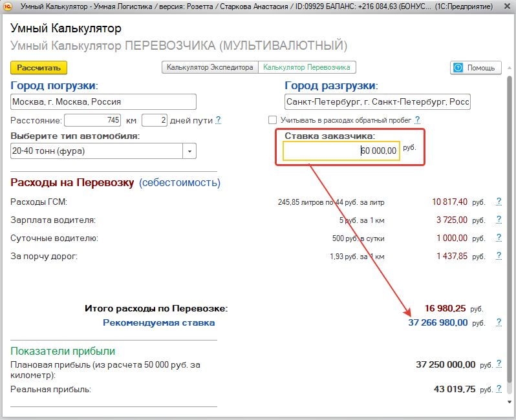Click the Расходы на Перевозку heading

72,182
